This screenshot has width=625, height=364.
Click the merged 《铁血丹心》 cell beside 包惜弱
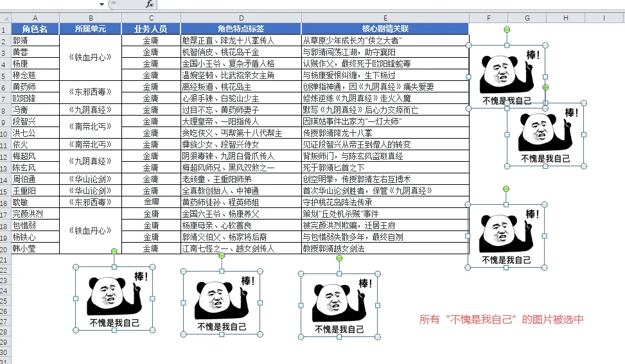coord(91,231)
